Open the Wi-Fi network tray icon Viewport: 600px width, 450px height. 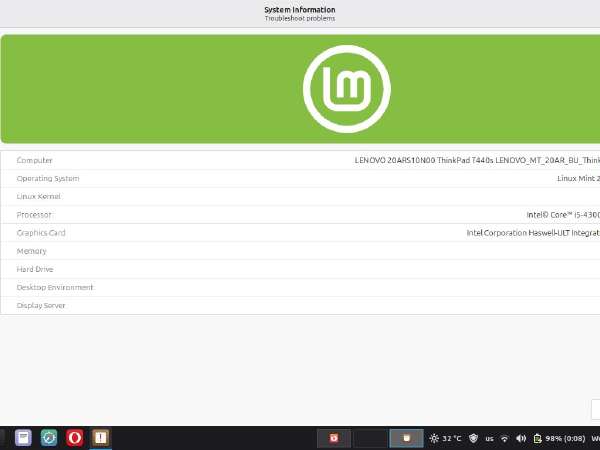(x=505, y=439)
